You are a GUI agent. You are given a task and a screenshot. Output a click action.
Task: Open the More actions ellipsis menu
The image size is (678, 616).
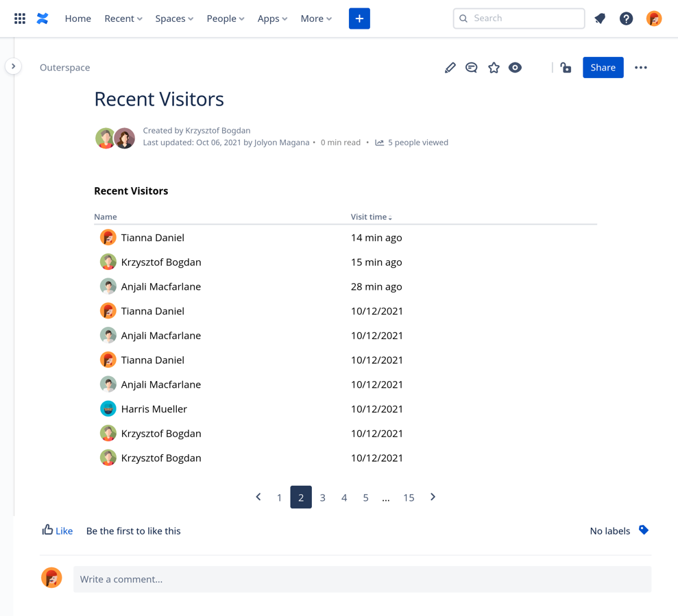[x=640, y=68]
